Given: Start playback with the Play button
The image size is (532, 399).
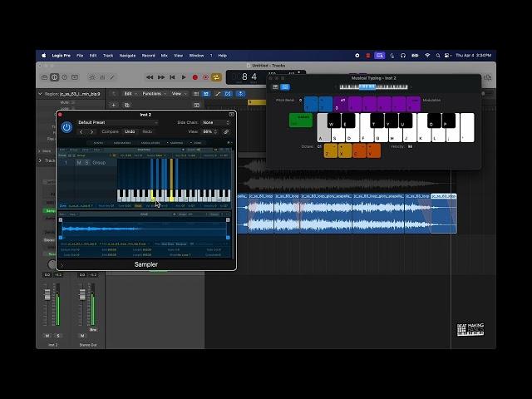Looking at the screenshot, I should (184, 77).
